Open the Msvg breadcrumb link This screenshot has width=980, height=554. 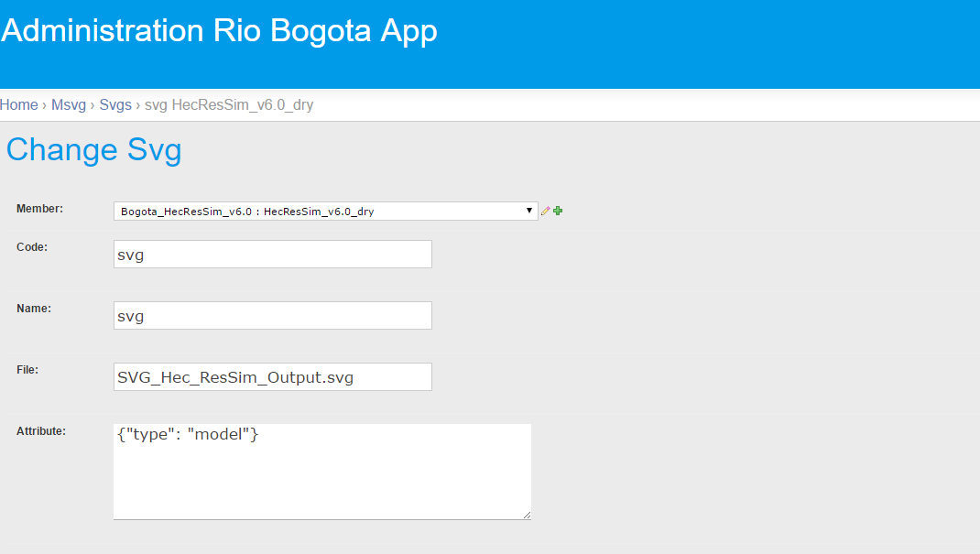69,105
